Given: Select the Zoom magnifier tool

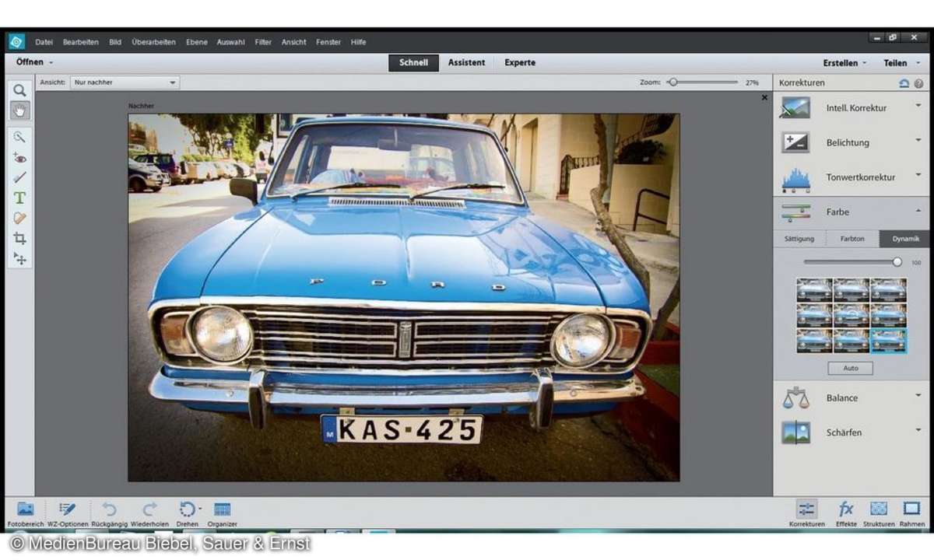Looking at the screenshot, I should [19, 90].
